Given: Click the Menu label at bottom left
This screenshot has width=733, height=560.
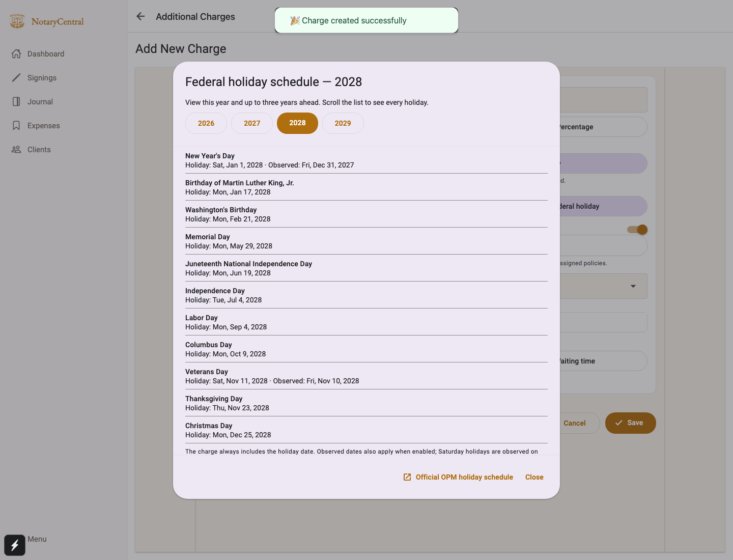Looking at the screenshot, I should click(x=37, y=539).
